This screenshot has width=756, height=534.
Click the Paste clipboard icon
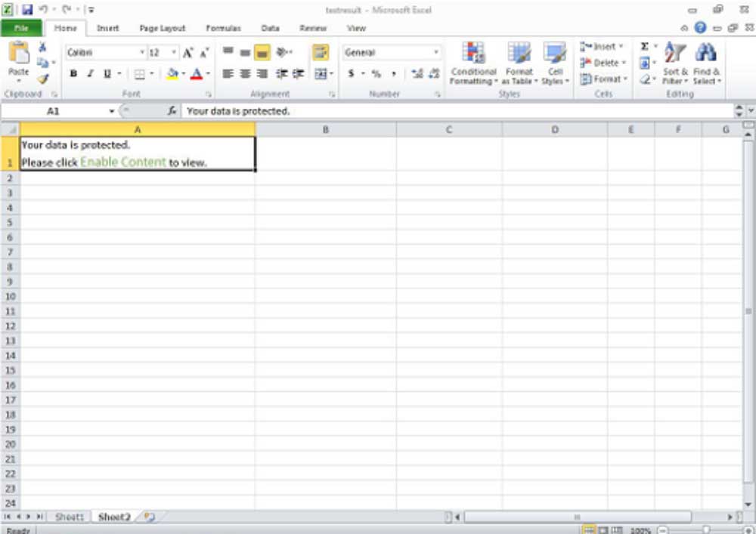(19, 53)
